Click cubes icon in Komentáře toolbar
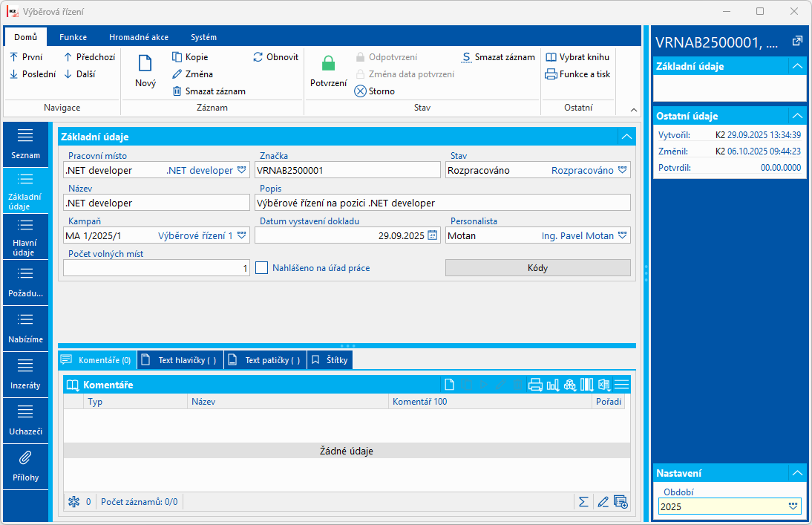The image size is (812, 525). [569, 385]
